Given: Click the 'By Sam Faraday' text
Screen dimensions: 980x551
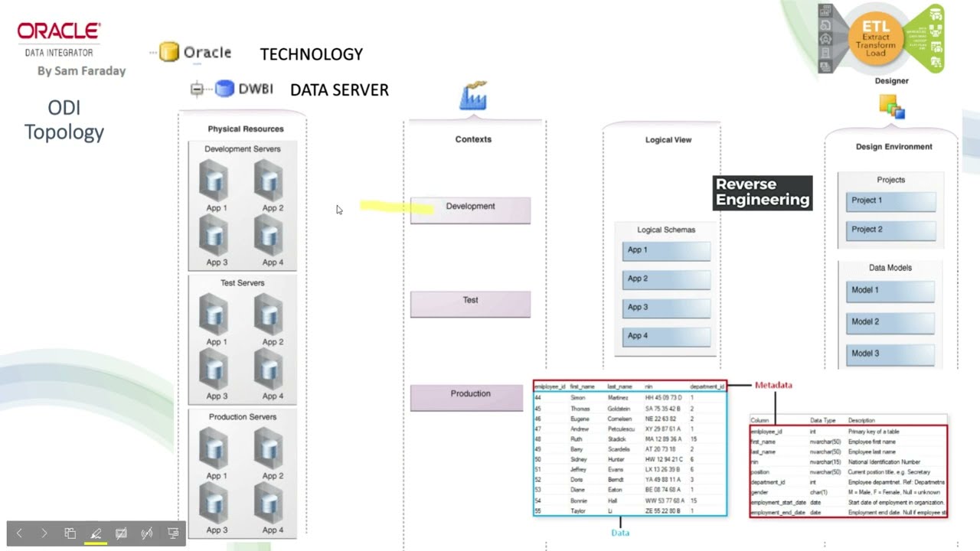Looking at the screenshot, I should tap(81, 70).
